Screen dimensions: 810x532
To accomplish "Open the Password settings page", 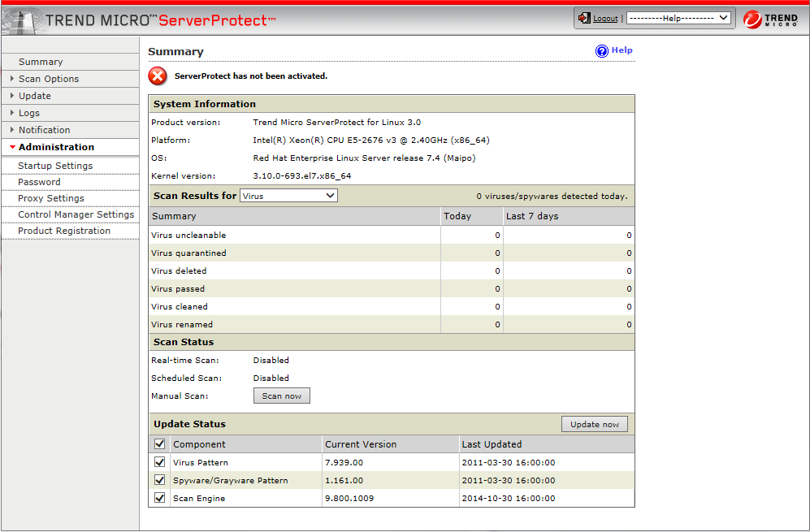I will coord(39,182).
